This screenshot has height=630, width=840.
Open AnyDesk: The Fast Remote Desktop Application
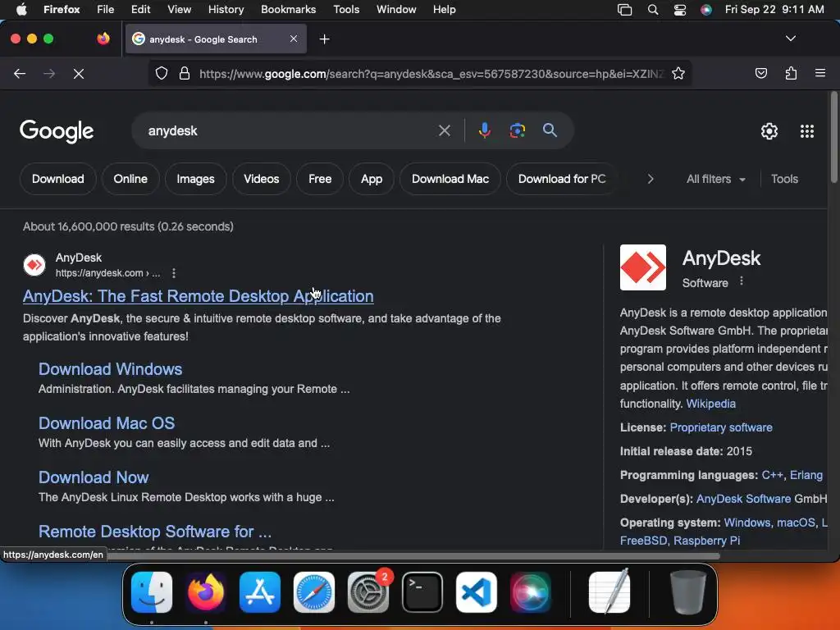pyautogui.click(x=199, y=296)
